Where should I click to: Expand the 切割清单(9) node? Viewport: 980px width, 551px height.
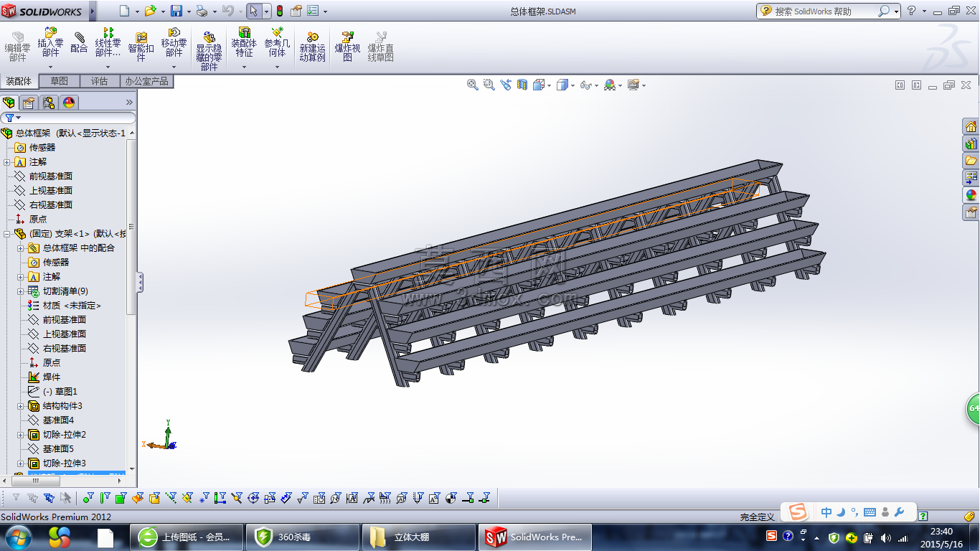[20, 291]
